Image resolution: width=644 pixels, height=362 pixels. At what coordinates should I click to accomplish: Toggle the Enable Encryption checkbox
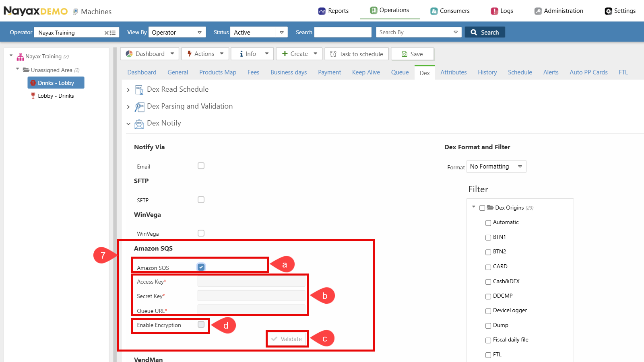point(201,324)
